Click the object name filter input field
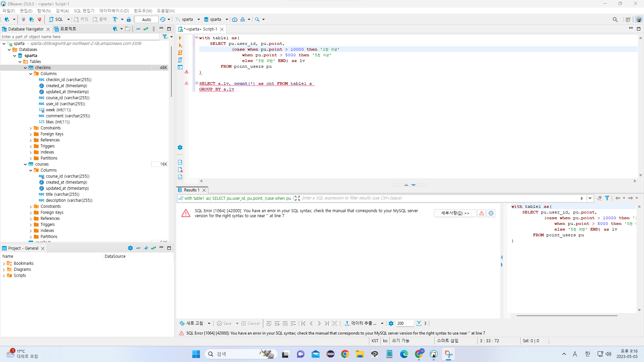 tap(80, 37)
